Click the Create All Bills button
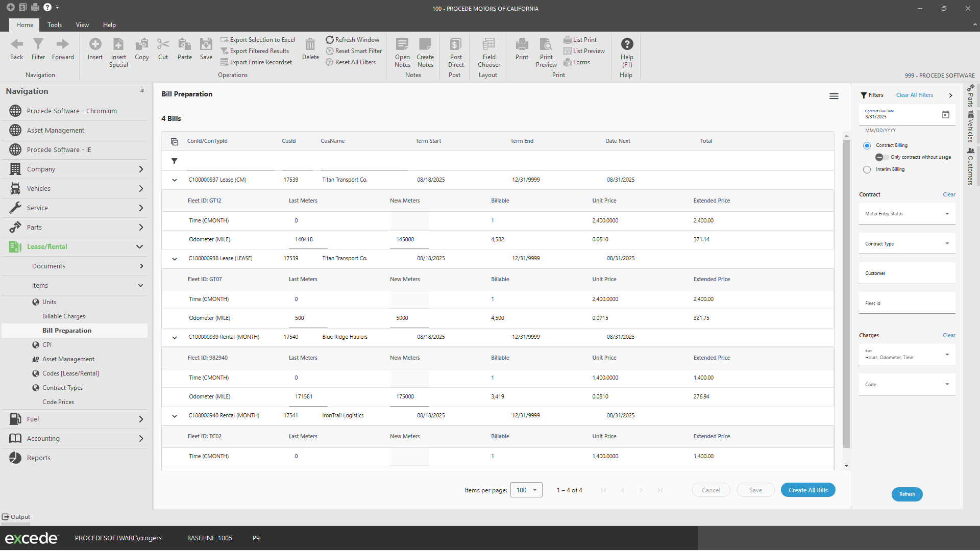 click(807, 490)
